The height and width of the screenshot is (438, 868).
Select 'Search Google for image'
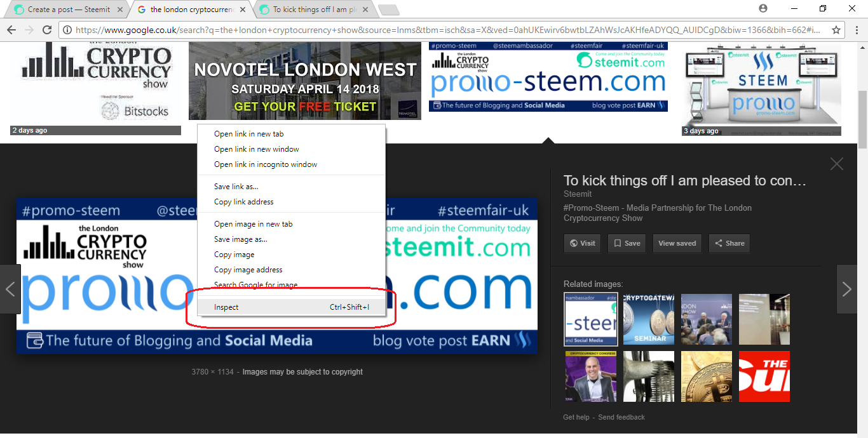(291, 285)
